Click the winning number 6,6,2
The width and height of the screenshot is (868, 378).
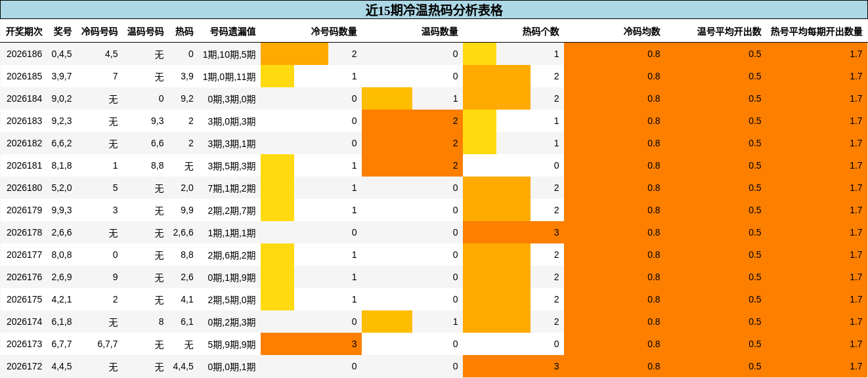point(62,143)
